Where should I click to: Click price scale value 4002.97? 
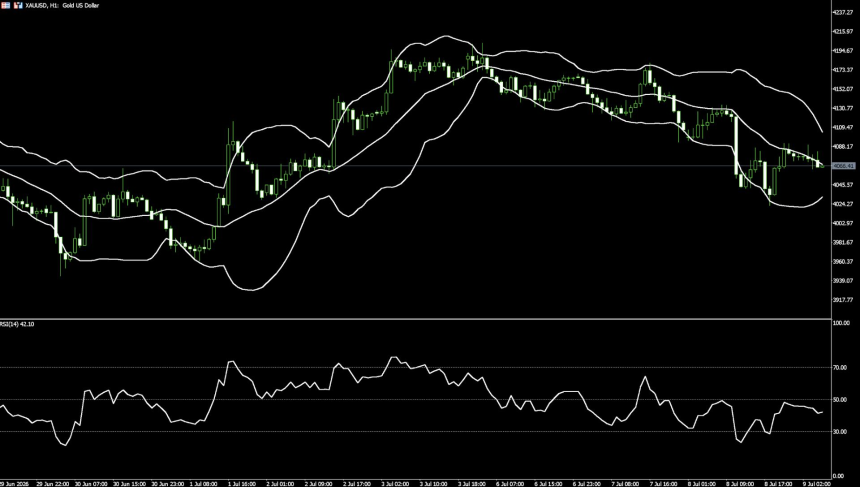pyautogui.click(x=842, y=223)
